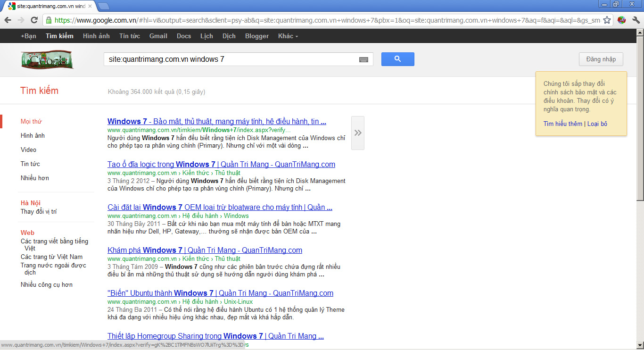Click the Google doodle logo
The image size is (644, 350).
pyautogui.click(x=47, y=59)
